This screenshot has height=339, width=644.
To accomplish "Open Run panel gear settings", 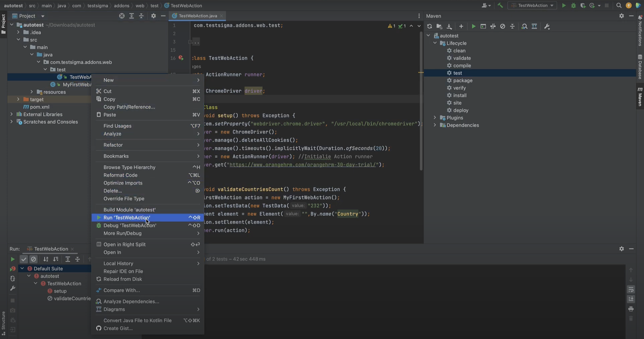I will pyautogui.click(x=621, y=249).
